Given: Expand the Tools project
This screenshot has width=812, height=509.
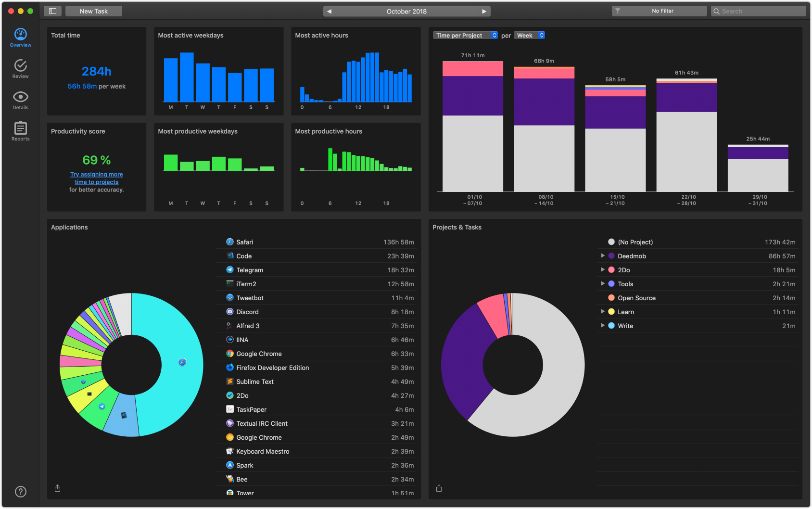Looking at the screenshot, I should (x=603, y=284).
